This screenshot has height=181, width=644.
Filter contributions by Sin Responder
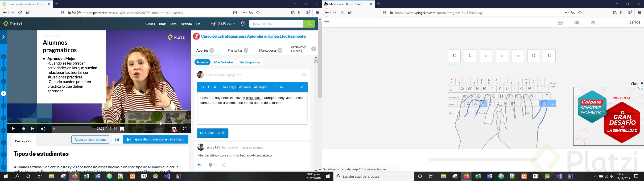250,62
